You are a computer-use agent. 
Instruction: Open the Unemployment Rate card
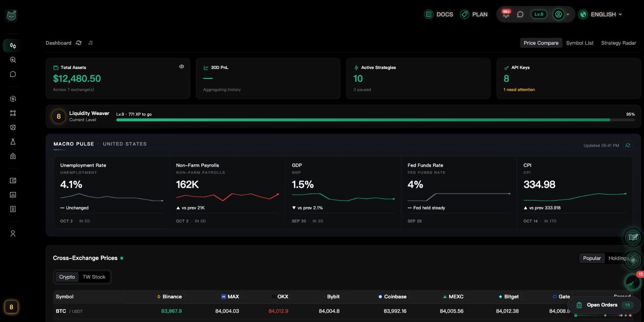click(x=111, y=193)
